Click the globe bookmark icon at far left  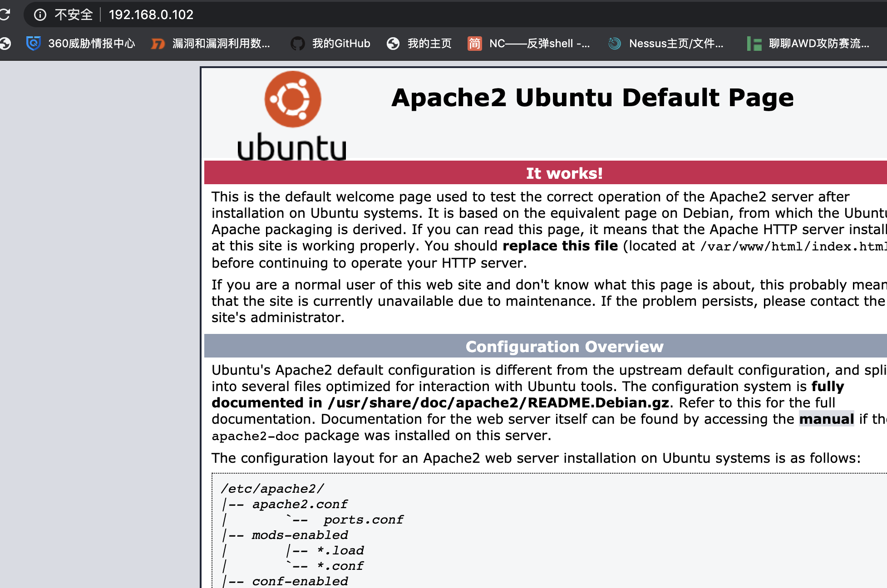(x=5, y=44)
